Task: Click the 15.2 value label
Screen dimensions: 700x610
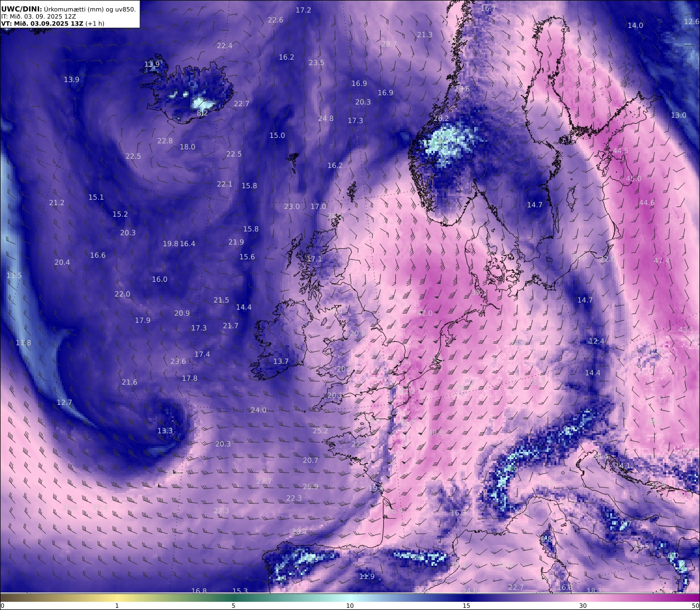Action: pyautogui.click(x=120, y=214)
